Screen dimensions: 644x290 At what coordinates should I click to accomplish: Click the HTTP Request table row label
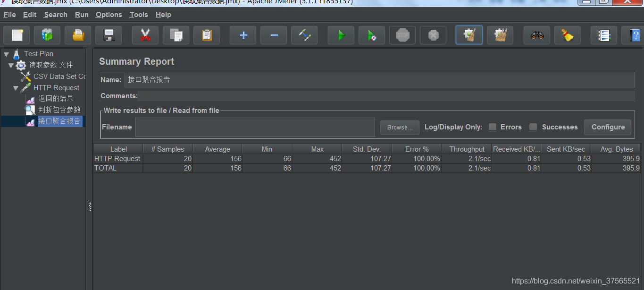117,159
